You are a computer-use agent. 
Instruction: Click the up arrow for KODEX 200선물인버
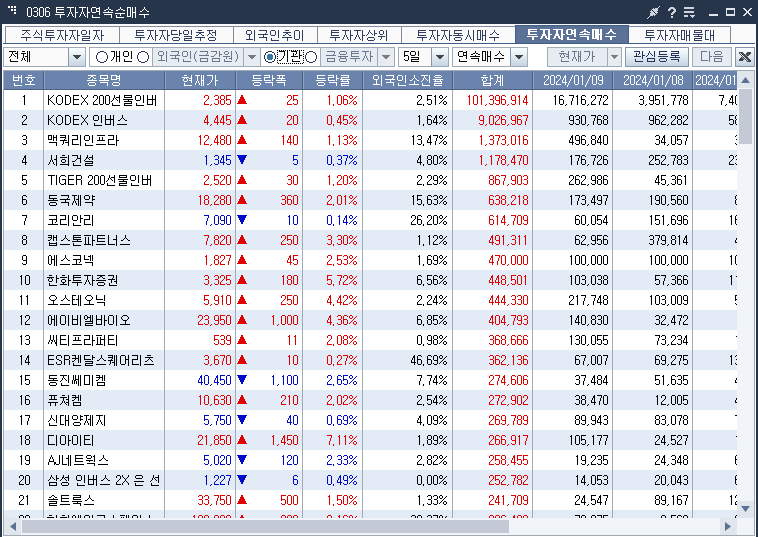click(242, 100)
